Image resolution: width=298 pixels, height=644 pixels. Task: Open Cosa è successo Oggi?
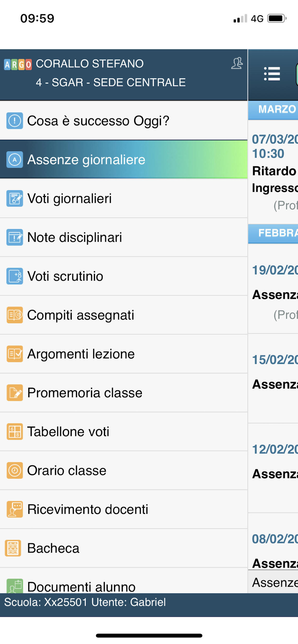pos(98,121)
